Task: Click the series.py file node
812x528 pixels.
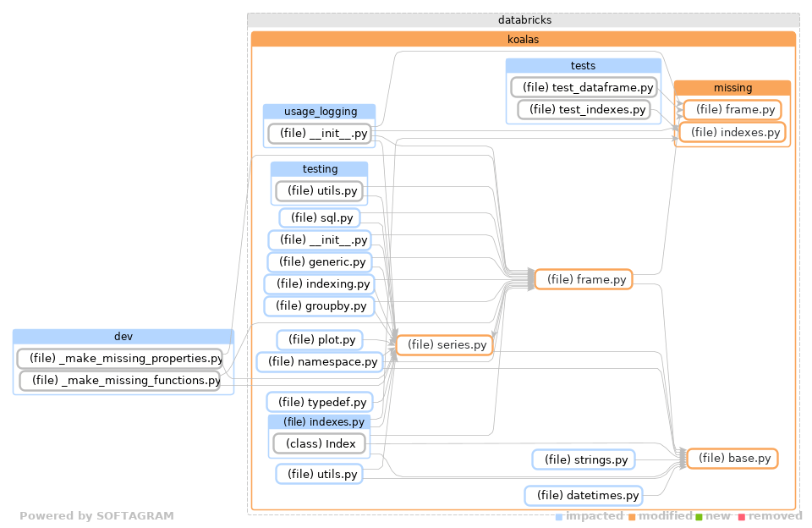Action: tap(444, 344)
